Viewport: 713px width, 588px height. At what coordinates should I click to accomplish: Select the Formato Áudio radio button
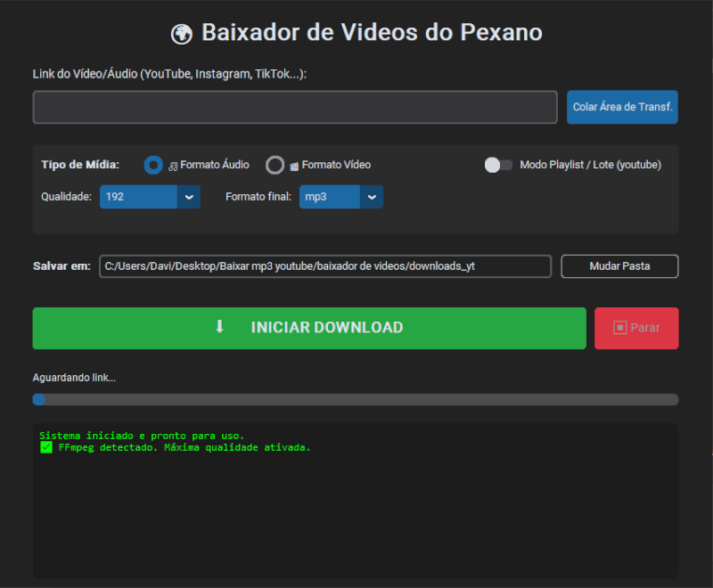153,165
